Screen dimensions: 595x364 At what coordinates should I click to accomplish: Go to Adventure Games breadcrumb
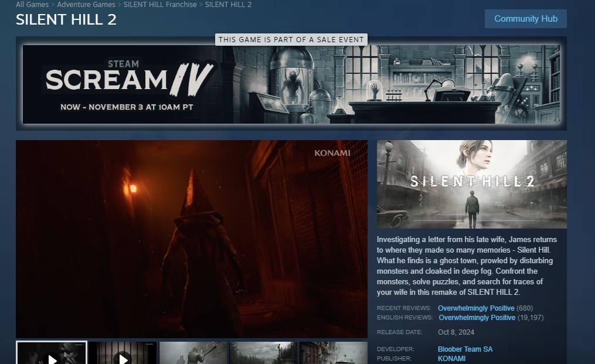pyautogui.click(x=86, y=5)
